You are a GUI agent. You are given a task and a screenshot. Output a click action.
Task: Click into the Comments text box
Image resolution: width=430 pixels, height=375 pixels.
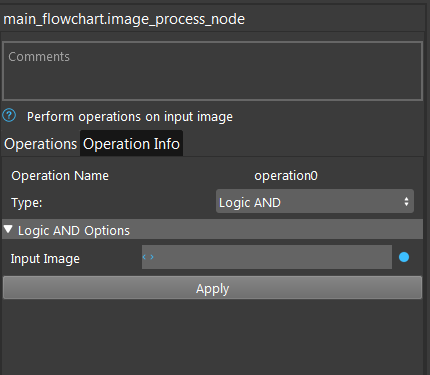(x=212, y=71)
